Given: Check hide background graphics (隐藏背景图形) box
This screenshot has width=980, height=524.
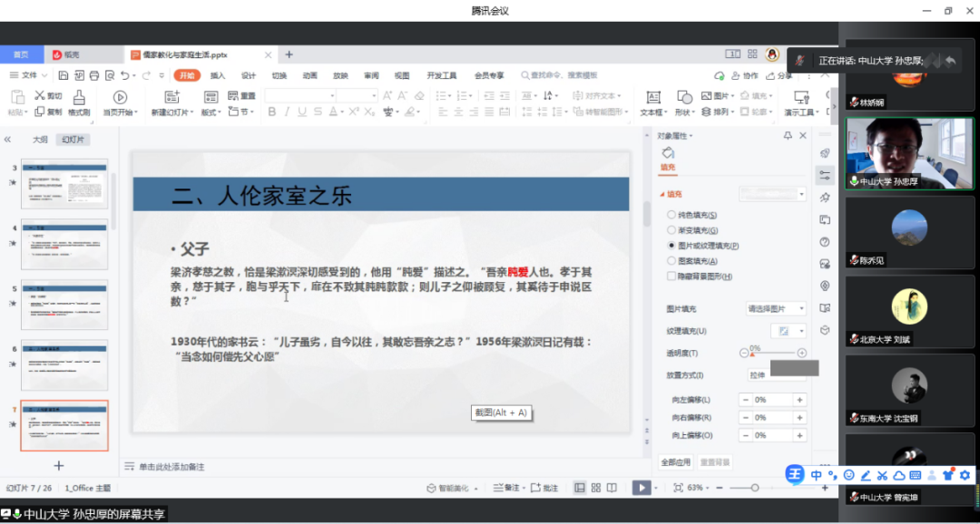Looking at the screenshot, I should pyautogui.click(x=671, y=277).
